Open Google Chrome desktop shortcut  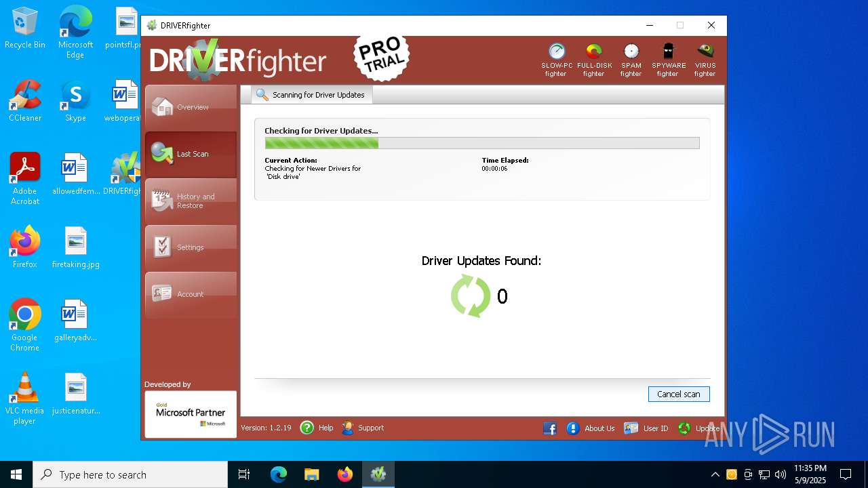[25, 325]
